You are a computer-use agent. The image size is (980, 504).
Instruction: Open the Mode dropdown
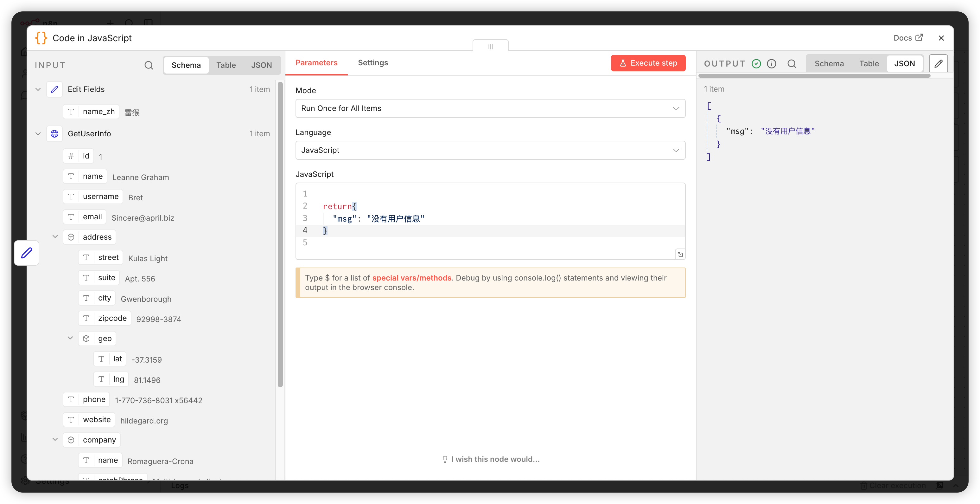(x=490, y=108)
